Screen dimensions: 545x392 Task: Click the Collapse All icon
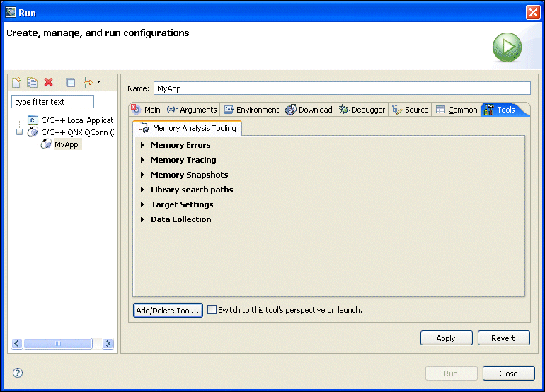71,82
